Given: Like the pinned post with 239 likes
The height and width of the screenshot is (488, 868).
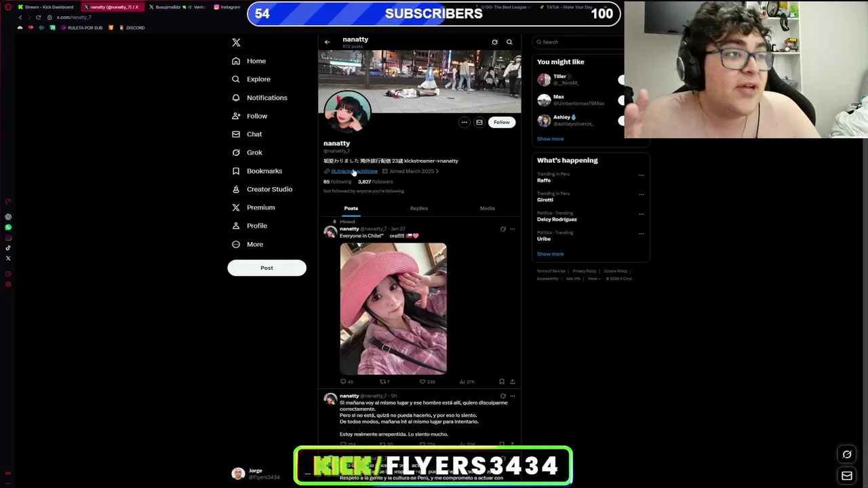Looking at the screenshot, I should pyautogui.click(x=422, y=382).
